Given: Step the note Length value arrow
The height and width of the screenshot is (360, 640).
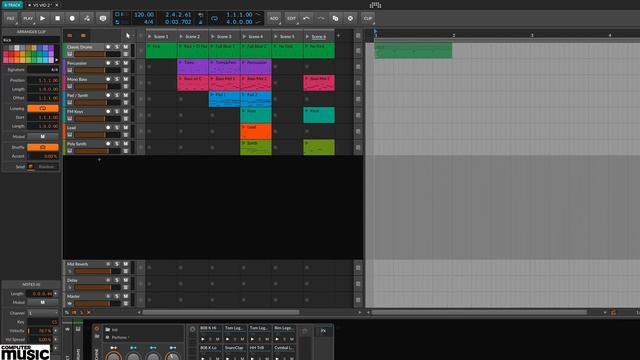Looking at the screenshot, I should 56,293.
